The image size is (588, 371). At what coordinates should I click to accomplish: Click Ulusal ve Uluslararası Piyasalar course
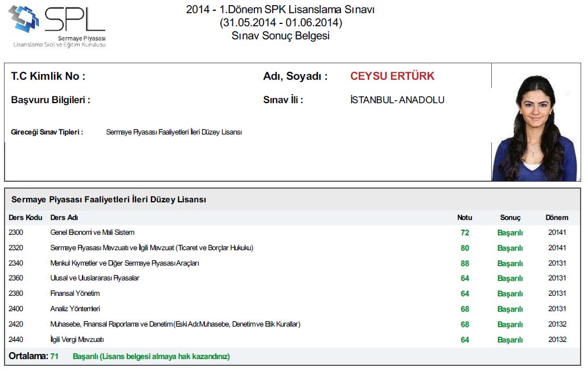(94, 278)
